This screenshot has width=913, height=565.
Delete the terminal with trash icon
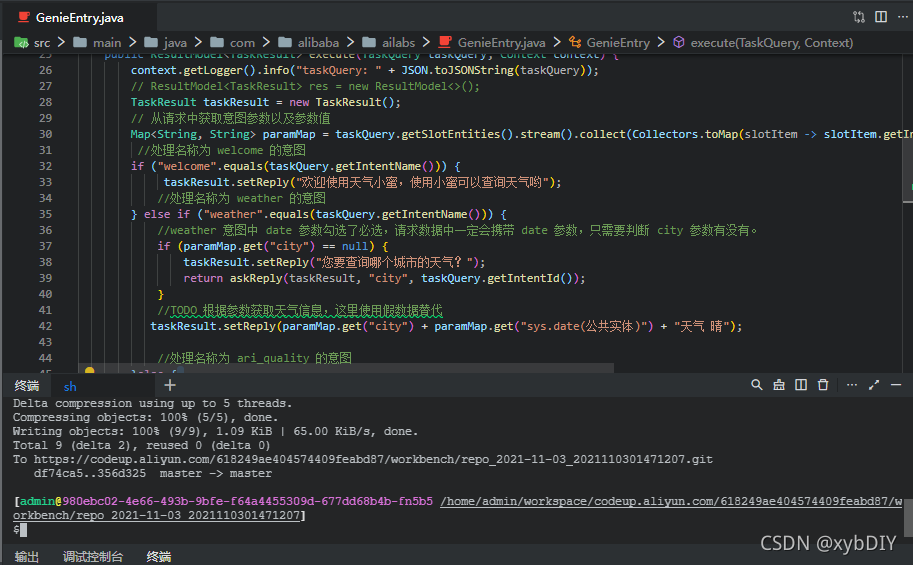point(823,385)
